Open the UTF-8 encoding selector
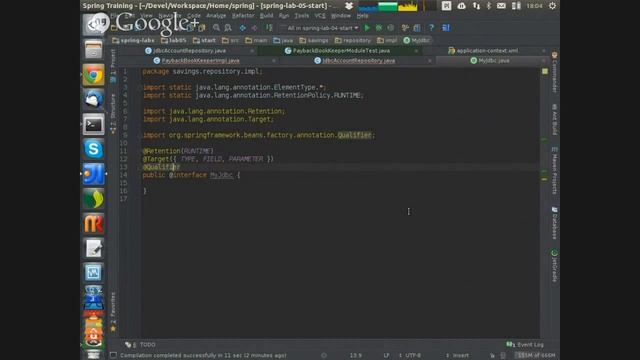Image resolution: width=640 pixels, height=360 pixels. click(413, 355)
